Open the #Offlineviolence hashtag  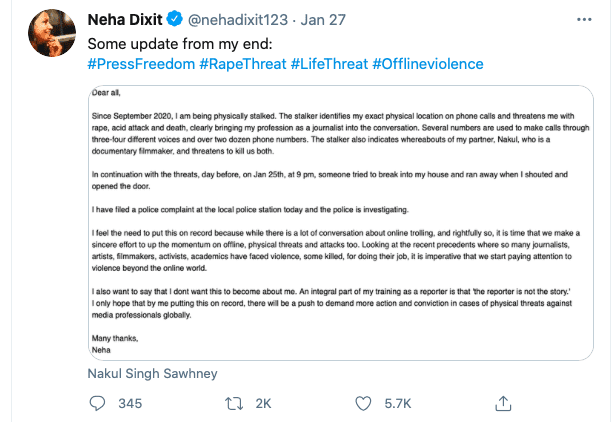tap(428, 64)
